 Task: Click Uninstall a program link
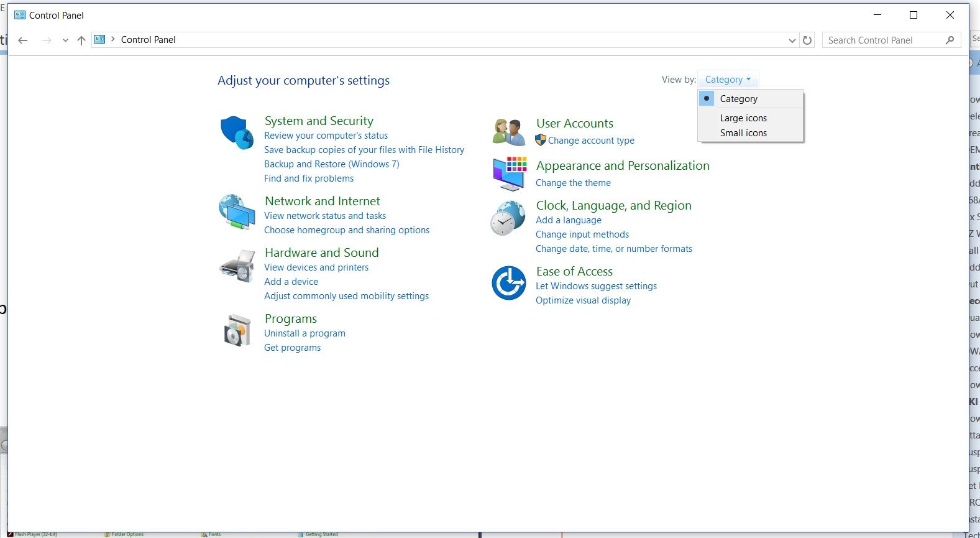tap(305, 333)
